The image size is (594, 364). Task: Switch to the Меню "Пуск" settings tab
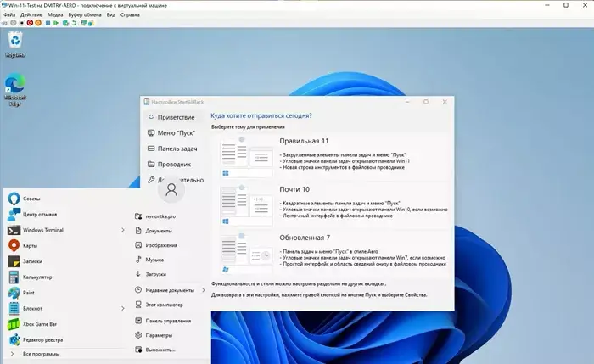(176, 132)
